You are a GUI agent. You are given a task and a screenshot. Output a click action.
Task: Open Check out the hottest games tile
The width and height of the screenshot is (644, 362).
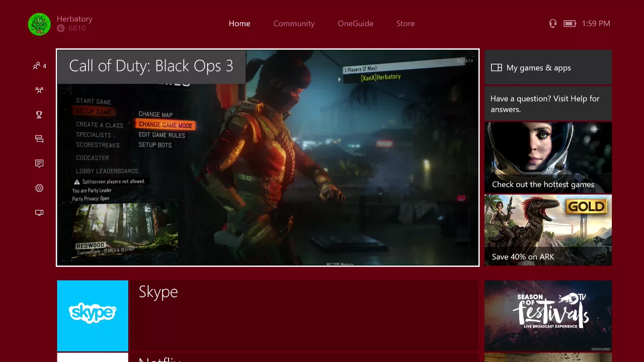pyautogui.click(x=548, y=157)
